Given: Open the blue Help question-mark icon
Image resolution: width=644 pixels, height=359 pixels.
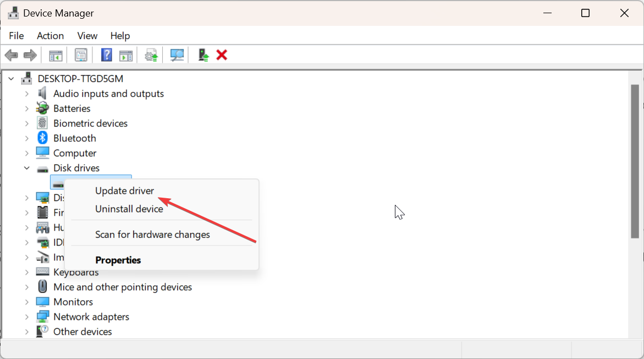Looking at the screenshot, I should pos(106,55).
